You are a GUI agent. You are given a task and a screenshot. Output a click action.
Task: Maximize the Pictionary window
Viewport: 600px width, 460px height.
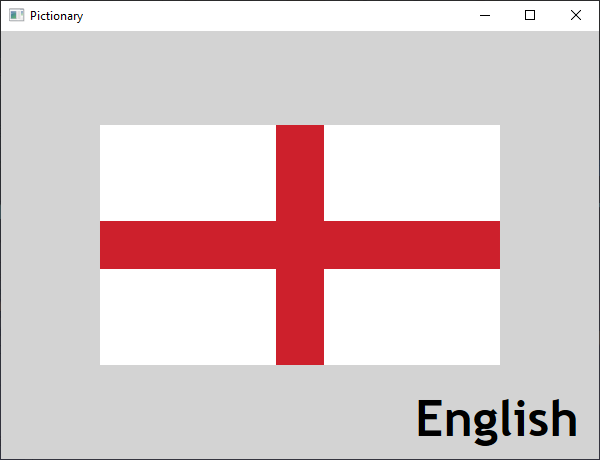pos(530,15)
